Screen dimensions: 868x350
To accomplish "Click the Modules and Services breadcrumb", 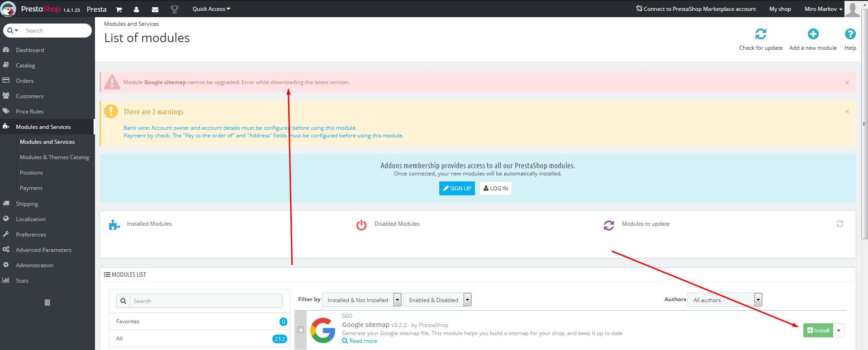I will (132, 24).
